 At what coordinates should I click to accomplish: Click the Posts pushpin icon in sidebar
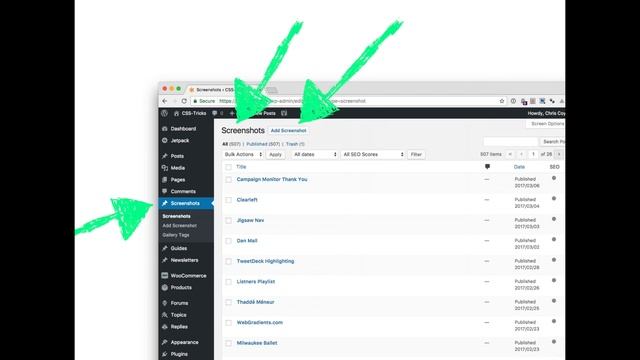(x=164, y=156)
